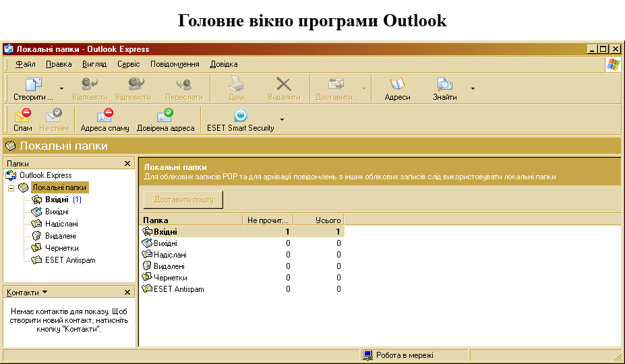
Task: Expand the ESET Smart Security dropdown arrow
Action: tap(282, 119)
